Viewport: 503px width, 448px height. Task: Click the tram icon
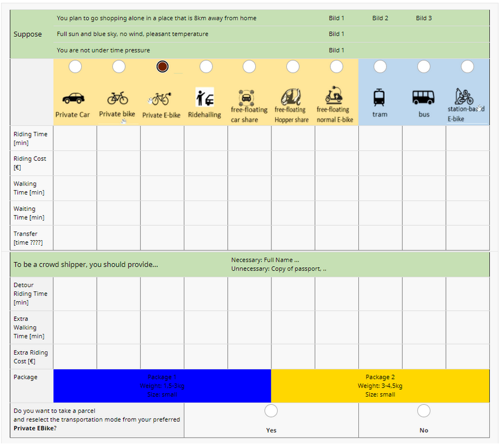pyautogui.click(x=380, y=97)
